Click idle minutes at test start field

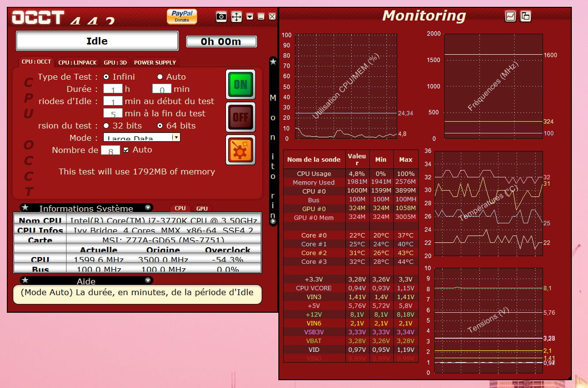coord(113,101)
